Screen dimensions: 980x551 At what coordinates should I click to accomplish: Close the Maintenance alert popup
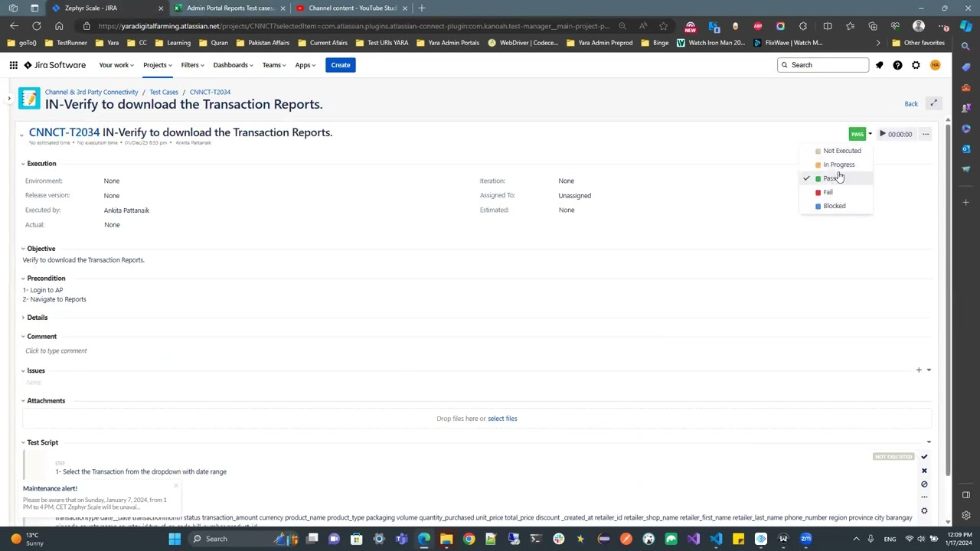176,485
